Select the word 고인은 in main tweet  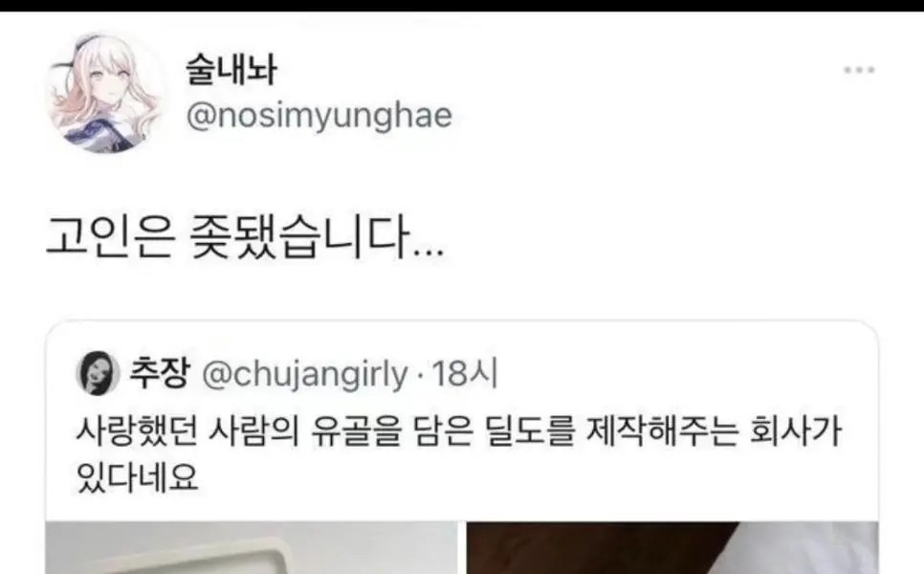coord(110,237)
